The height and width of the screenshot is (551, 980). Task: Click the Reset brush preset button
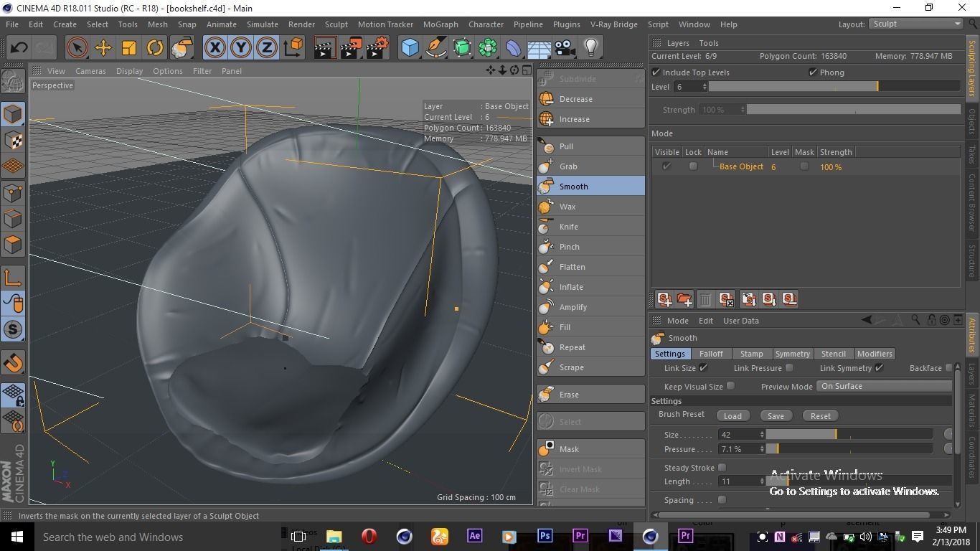point(821,416)
